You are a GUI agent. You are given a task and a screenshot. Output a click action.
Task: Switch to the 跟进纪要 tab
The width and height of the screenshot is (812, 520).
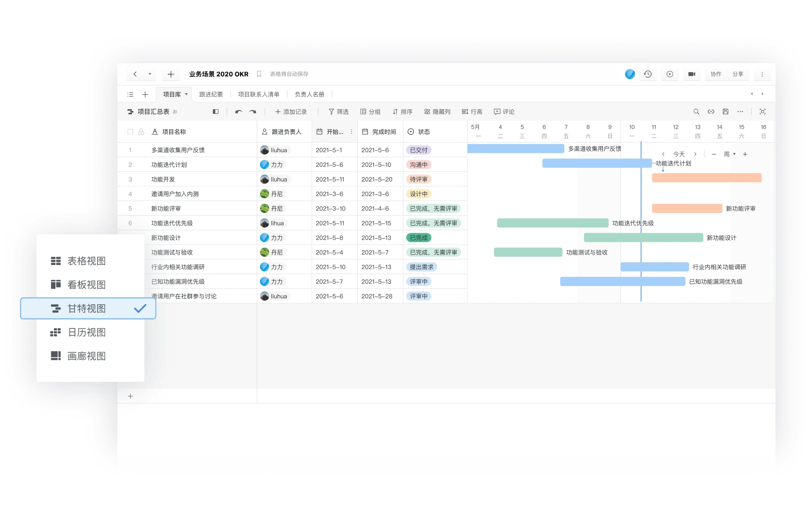pos(211,94)
